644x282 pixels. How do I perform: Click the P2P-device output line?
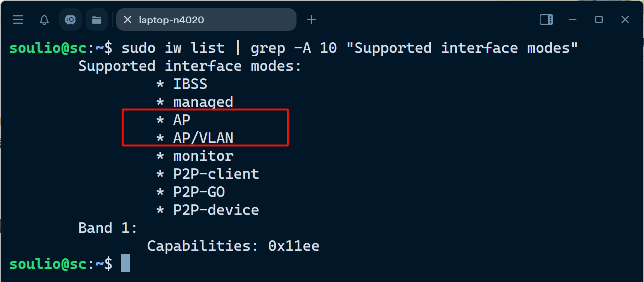pos(216,210)
